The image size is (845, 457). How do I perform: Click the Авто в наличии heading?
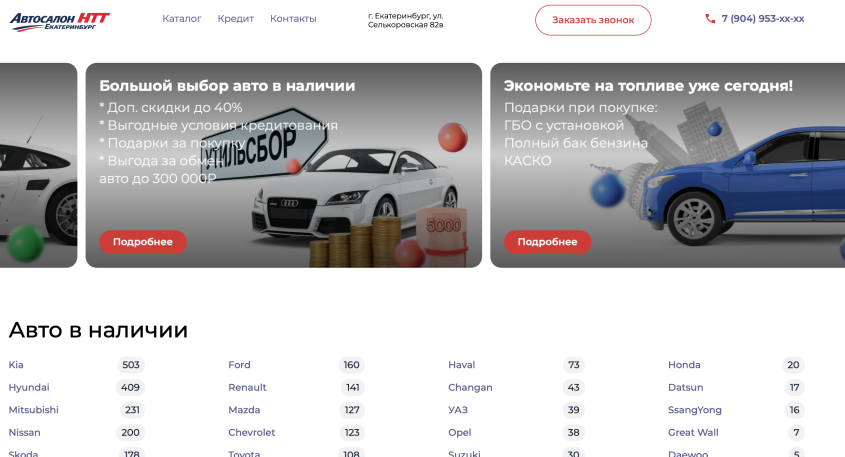pos(98,330)
